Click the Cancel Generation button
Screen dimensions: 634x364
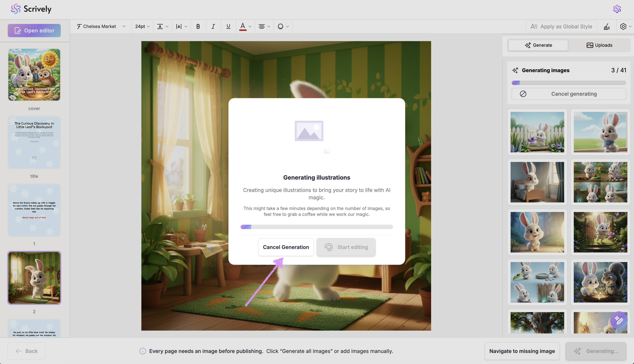[286, 247]
